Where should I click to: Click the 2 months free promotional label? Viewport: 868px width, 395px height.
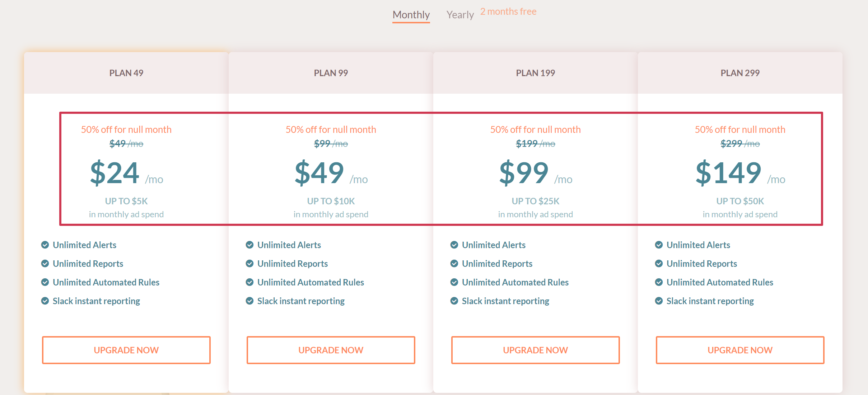pos(508,11)
